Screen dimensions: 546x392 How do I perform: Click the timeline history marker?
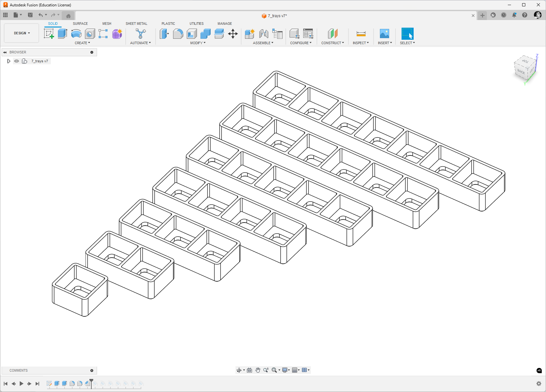(91, 383)
